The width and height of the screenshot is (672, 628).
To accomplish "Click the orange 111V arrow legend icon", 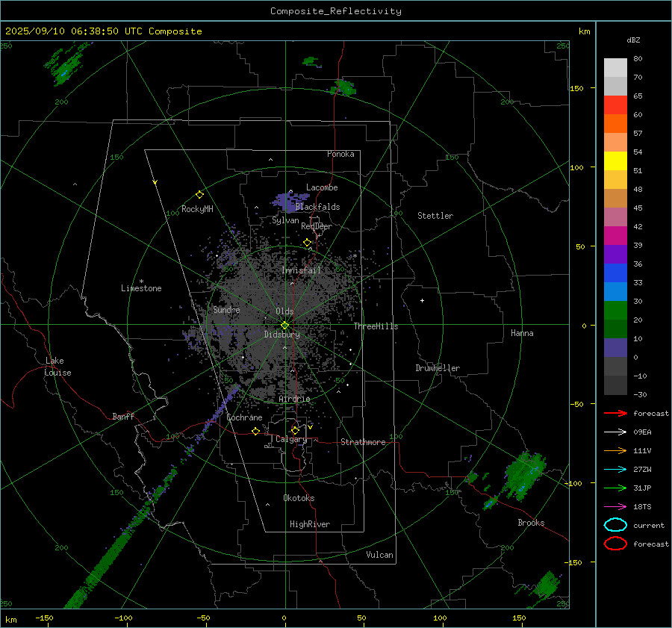I will (615, 450).
